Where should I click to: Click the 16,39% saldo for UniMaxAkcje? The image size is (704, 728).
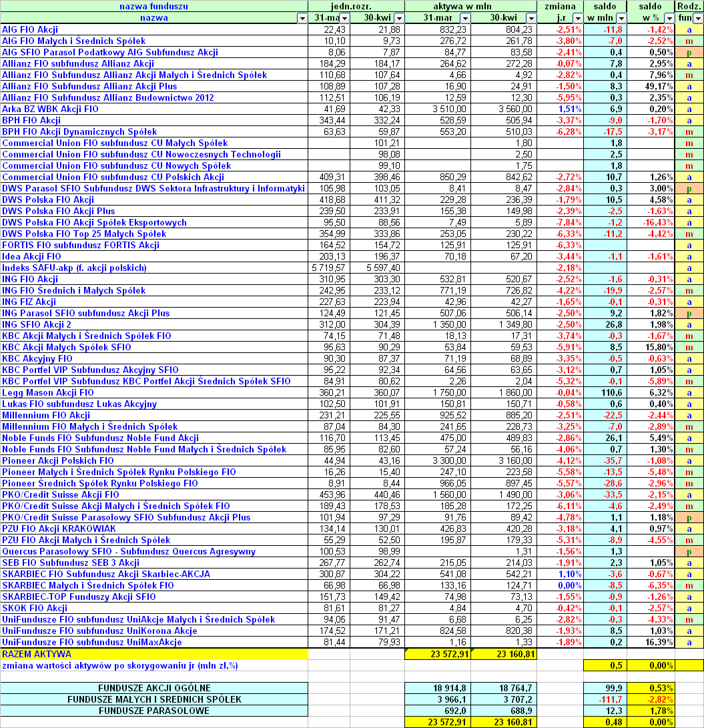pos(651,642)
